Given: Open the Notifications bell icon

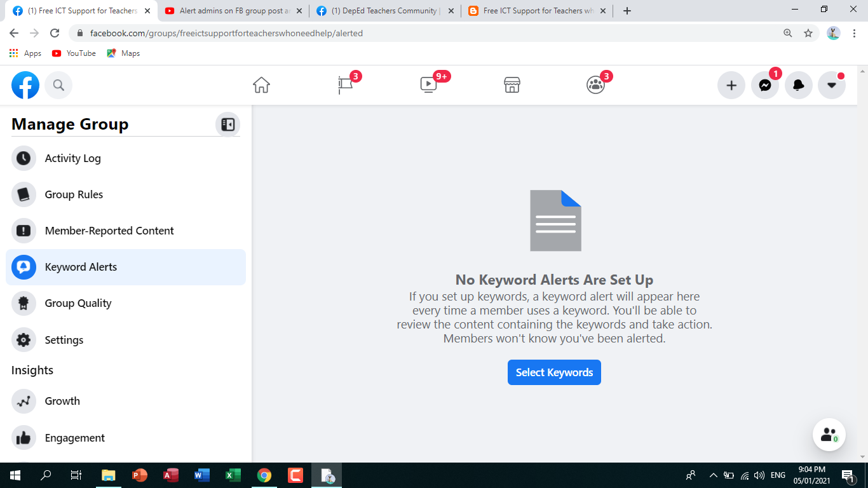Looking at the screenshot, I should click(x=799, y=85).
